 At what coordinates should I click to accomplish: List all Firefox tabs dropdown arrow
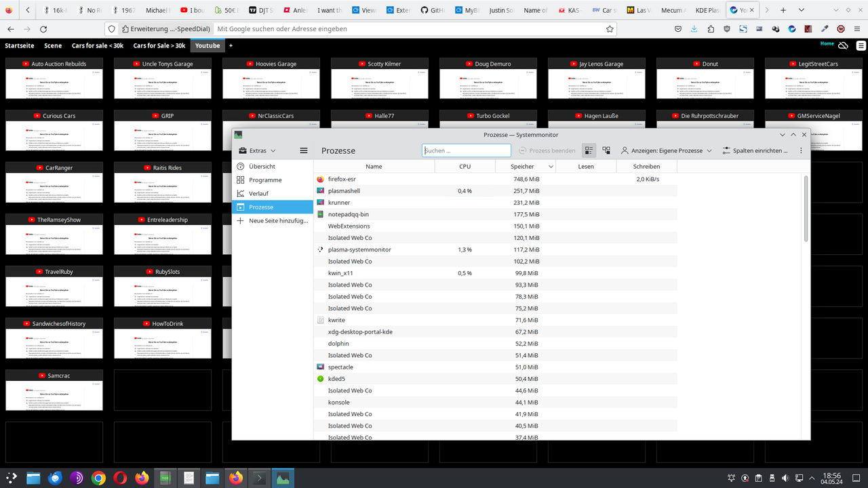click(802, 10)
